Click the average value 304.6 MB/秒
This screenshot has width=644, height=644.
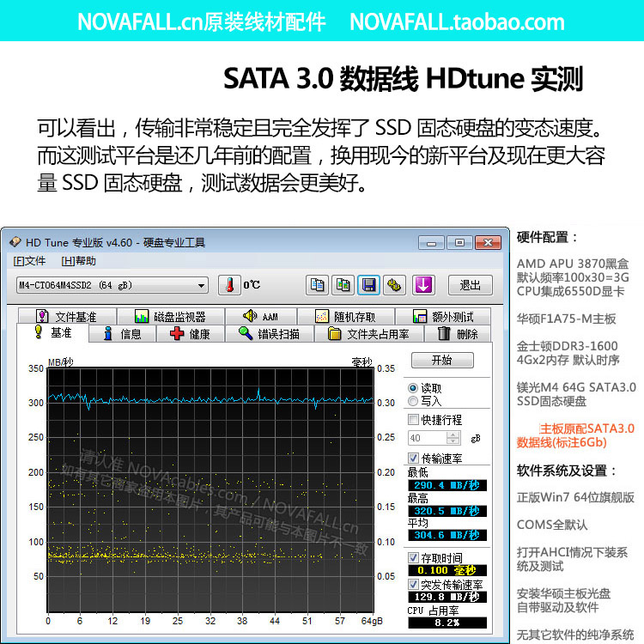click(x=447, y=535)
